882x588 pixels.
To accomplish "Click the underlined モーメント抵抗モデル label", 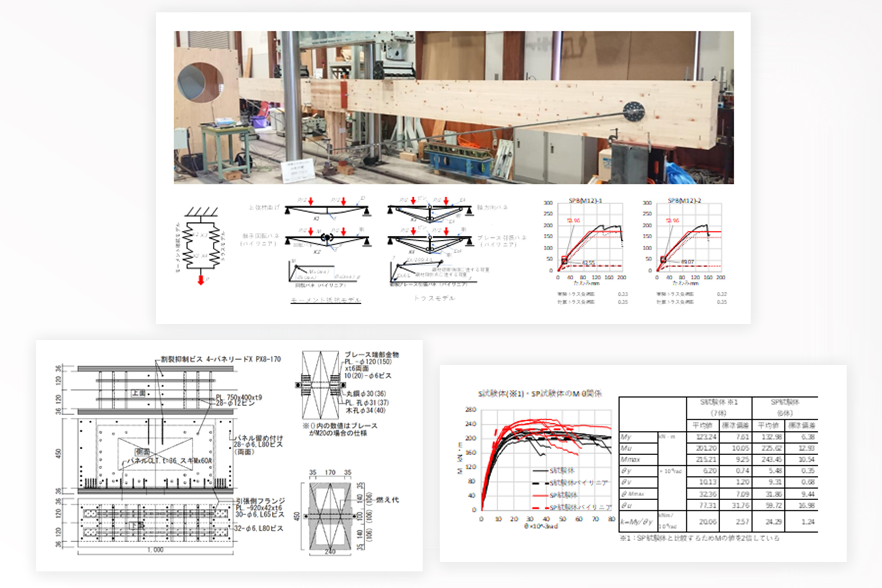I will coord(326,300).
